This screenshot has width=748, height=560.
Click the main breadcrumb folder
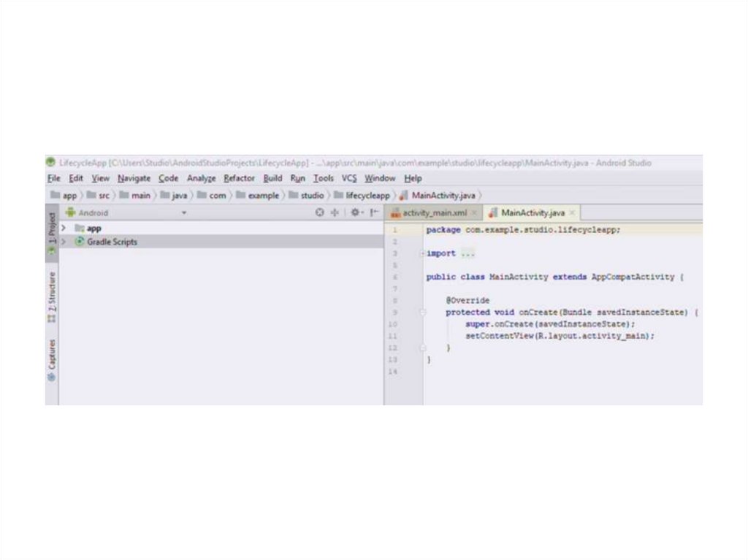click(135, 196)
